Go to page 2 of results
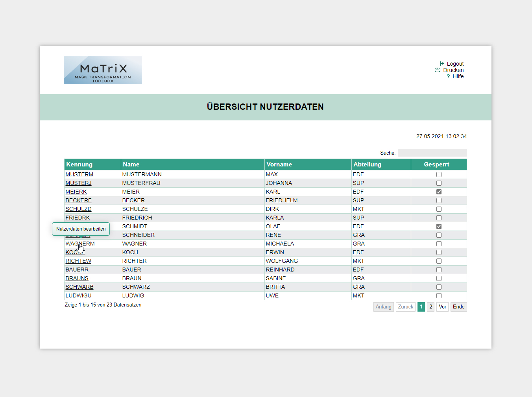The width and height of the screenshot is (532, 397). 430,307
